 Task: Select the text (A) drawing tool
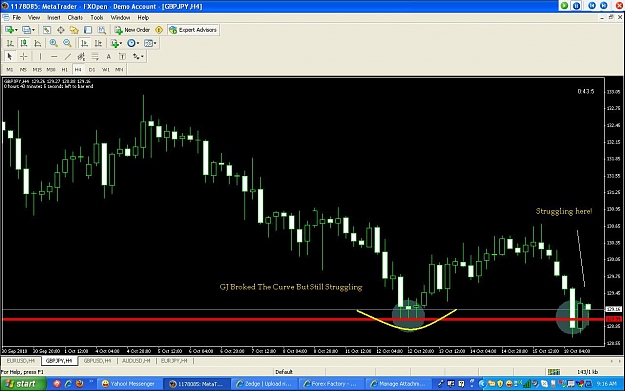point(108,57)
